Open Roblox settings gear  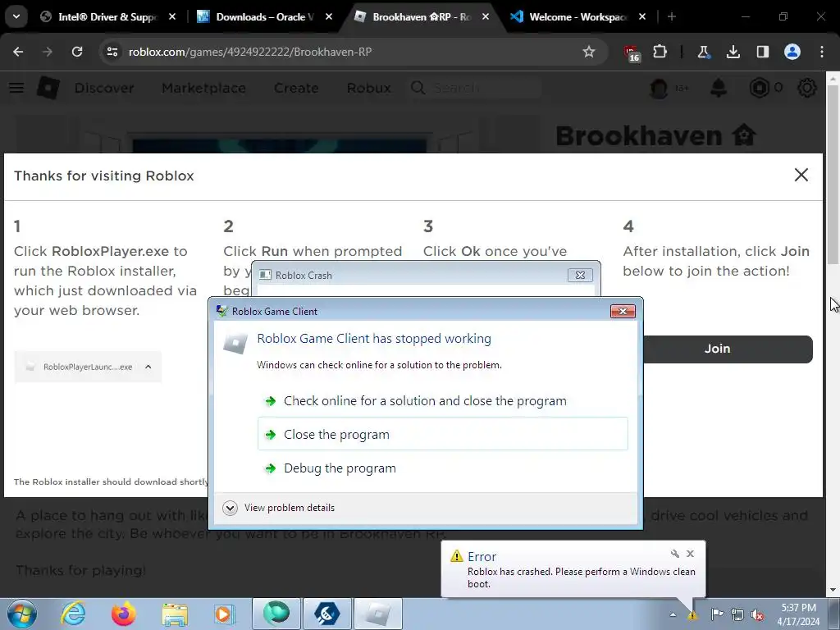tap(807, 88)
